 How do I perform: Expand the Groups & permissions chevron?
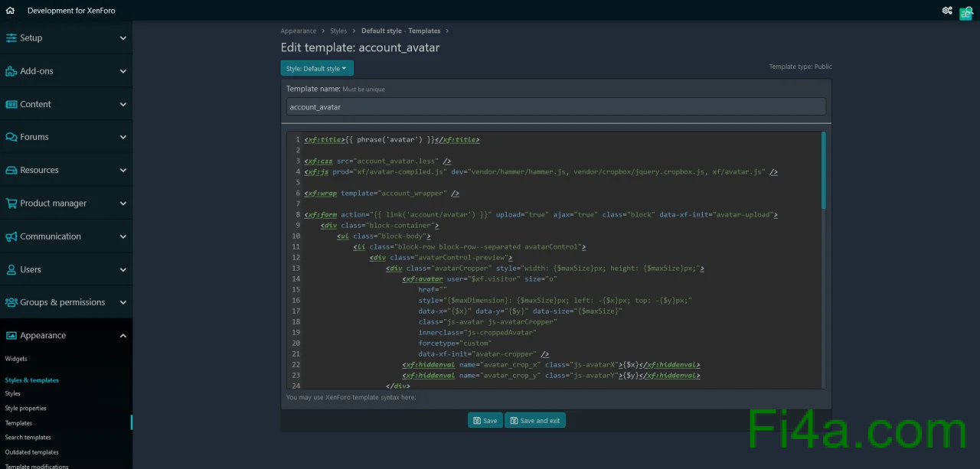pos(123,302)
